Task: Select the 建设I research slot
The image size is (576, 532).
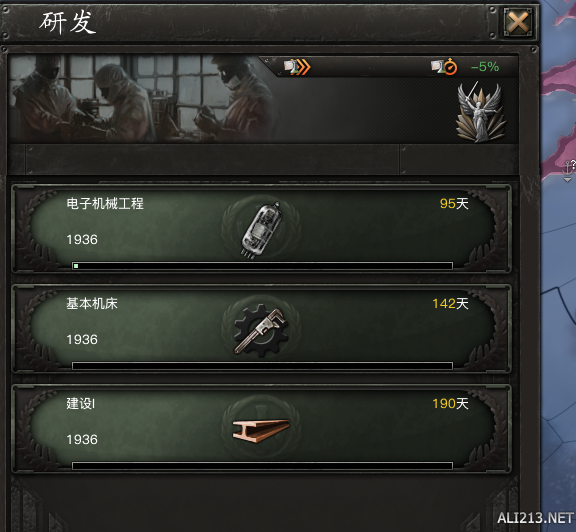Action: click(x=261, y=429)
